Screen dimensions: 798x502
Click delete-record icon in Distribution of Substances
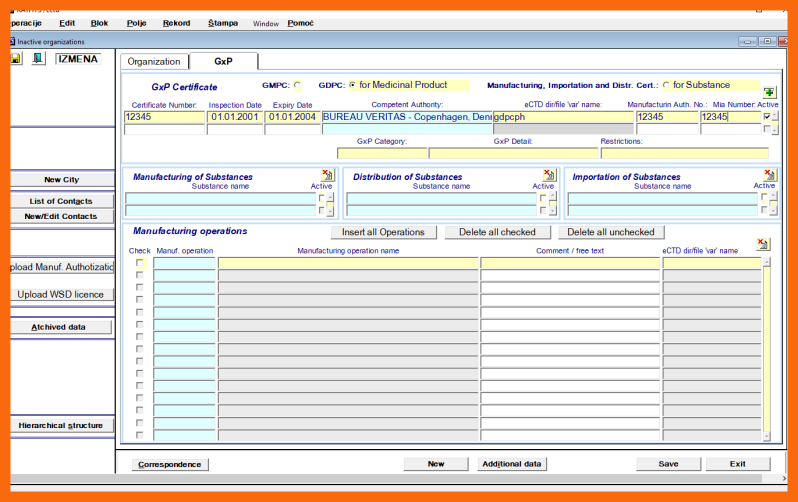(548, 175)
